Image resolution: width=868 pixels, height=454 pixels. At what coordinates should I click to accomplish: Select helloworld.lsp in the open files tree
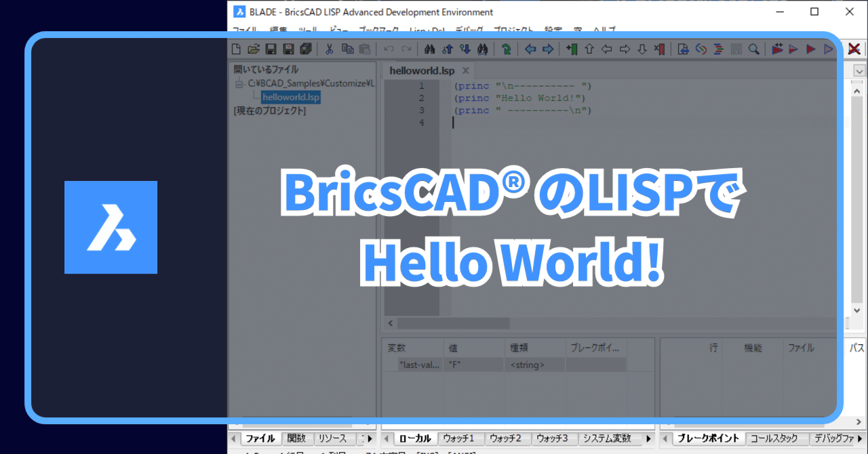290,97
